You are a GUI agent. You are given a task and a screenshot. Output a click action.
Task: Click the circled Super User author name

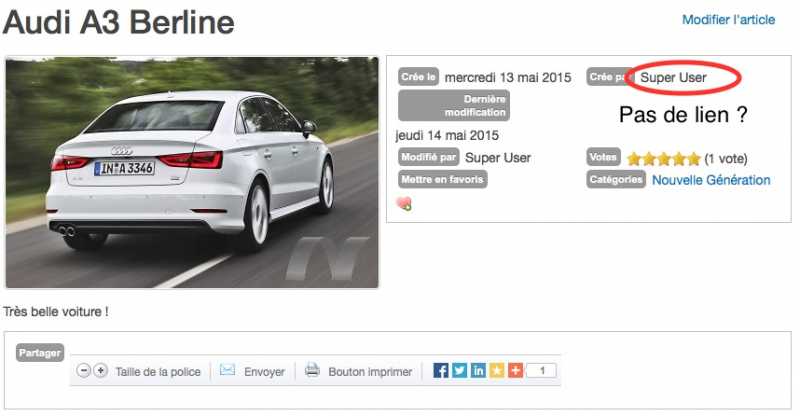[673, 78]
